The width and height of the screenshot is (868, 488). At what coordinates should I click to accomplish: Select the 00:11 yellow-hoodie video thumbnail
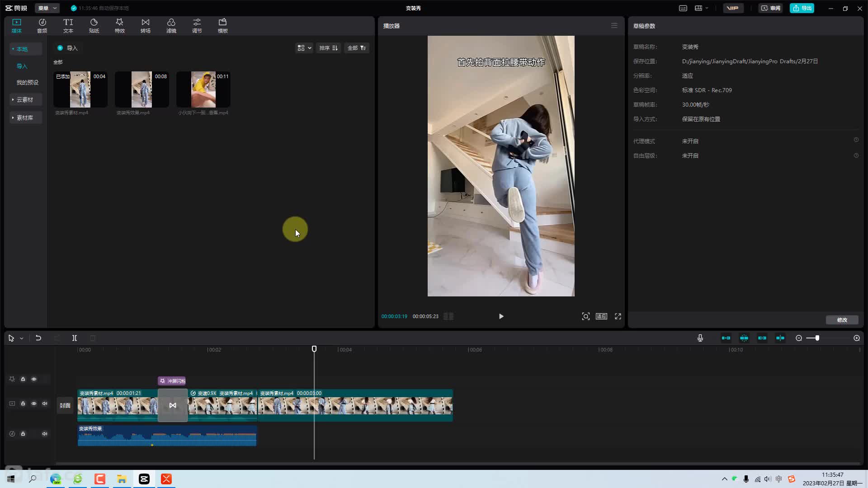click(203, 89)
